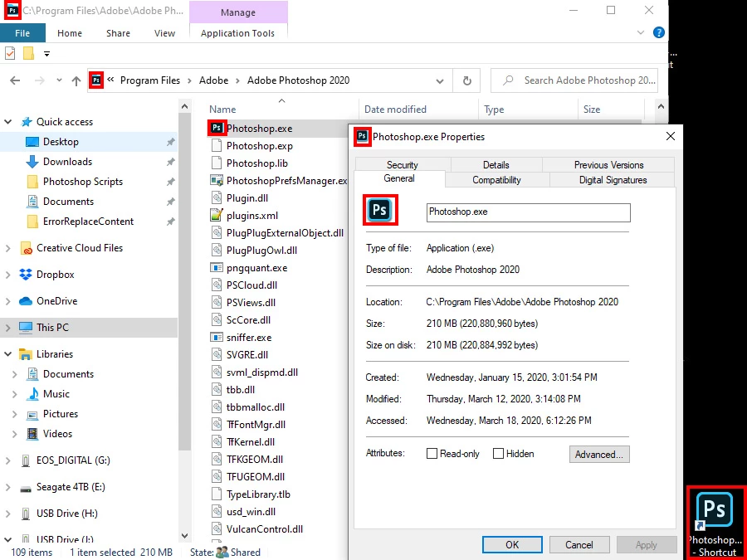Screen dimensions: 747x560
Task: Expand the This PC tree node
Action: (x=8, y=328)
